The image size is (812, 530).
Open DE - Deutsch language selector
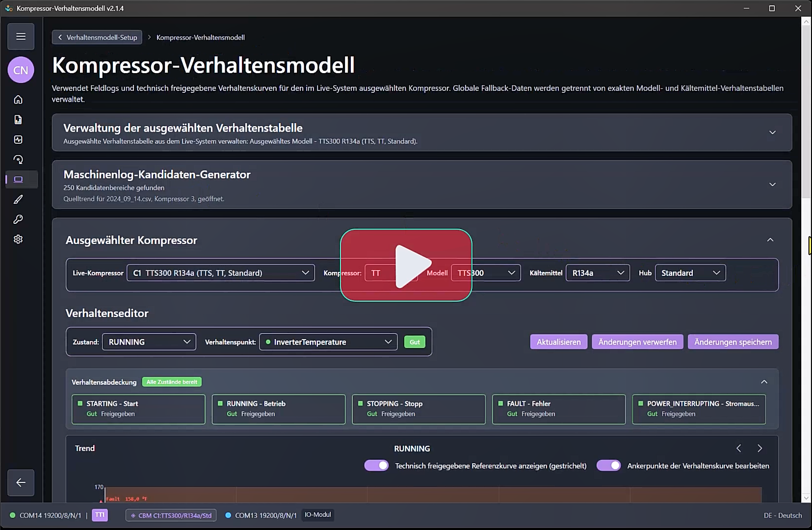tap(783, 515)
